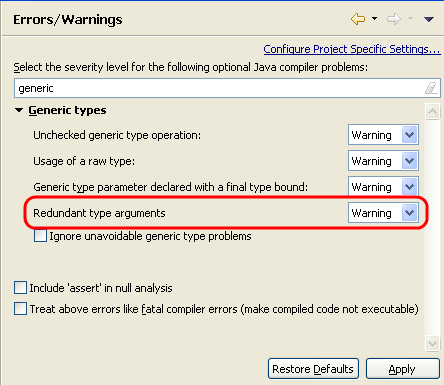444x385 pixels.
Task: Open the forward history dropdown arrow
Action: (x=411, y=19)
